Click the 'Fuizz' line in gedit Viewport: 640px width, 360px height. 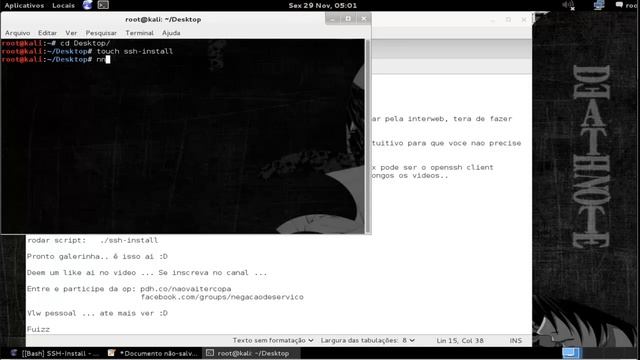[x=38, y=329]
